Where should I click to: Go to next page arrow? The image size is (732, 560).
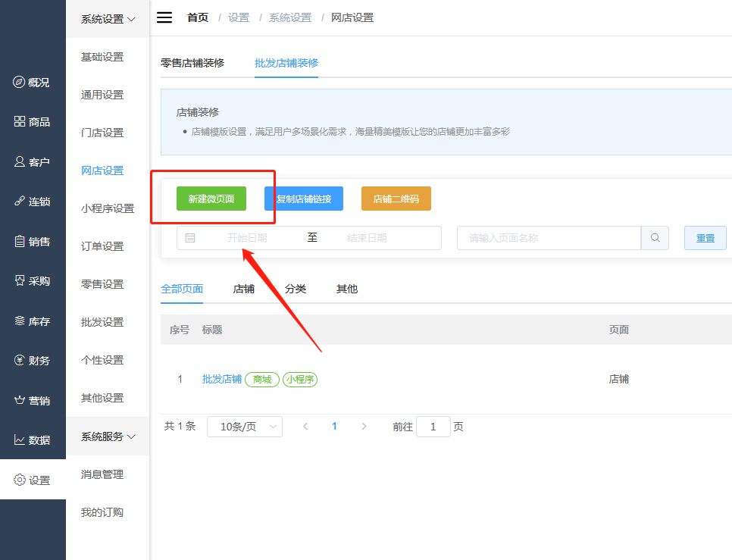[x=364, y=427]
